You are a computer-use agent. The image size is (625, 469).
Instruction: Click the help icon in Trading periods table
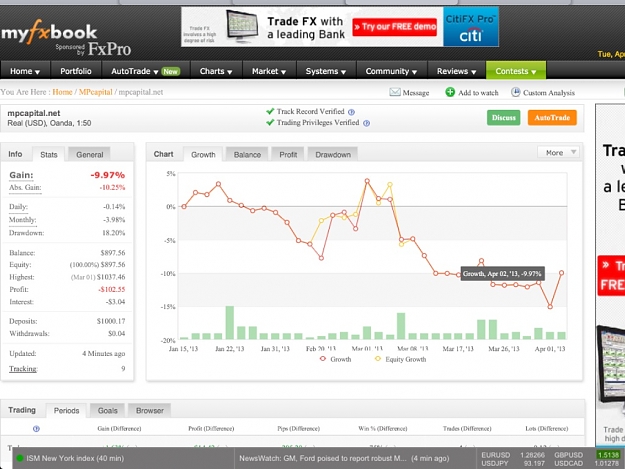pos(36,429)
